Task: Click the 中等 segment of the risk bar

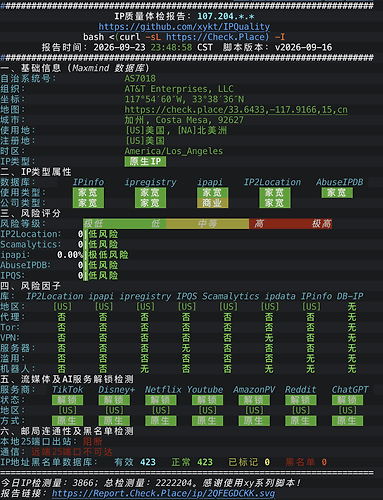Action: coord(207,224)
